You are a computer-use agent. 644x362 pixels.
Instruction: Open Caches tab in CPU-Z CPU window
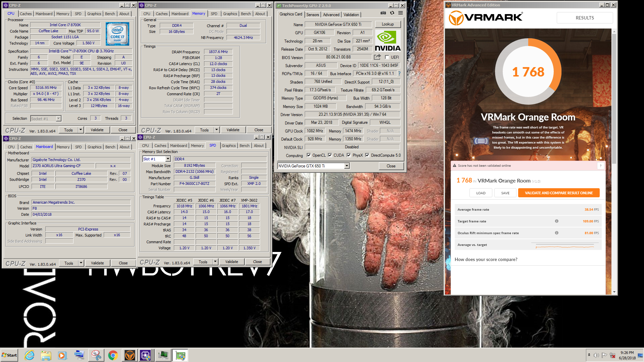click(26, 14)
